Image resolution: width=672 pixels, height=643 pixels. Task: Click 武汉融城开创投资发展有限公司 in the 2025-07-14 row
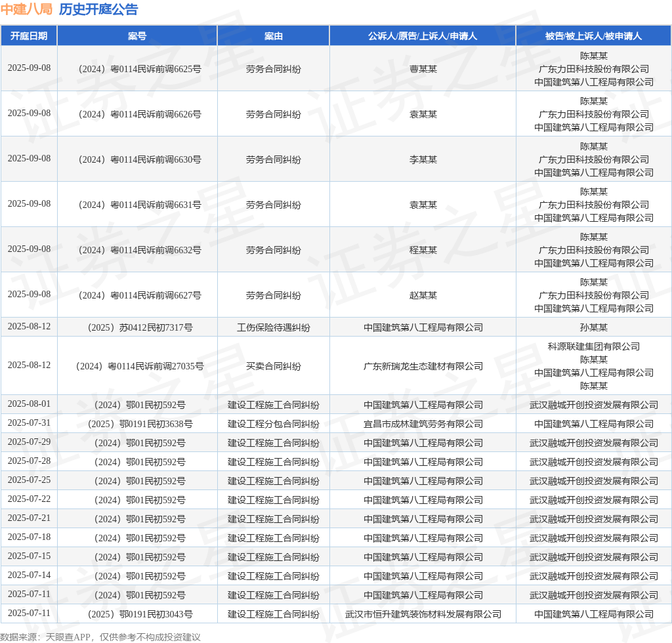click(593, 577)
